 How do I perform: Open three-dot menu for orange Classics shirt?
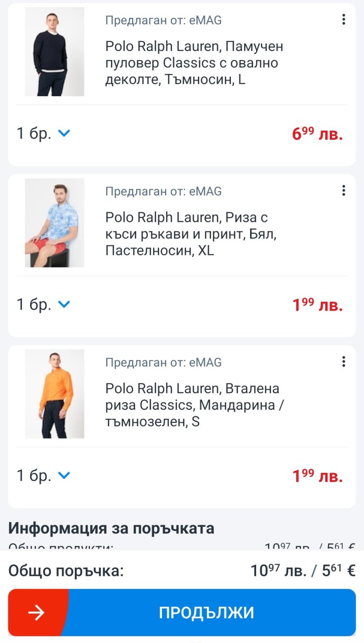coord(344,361)
